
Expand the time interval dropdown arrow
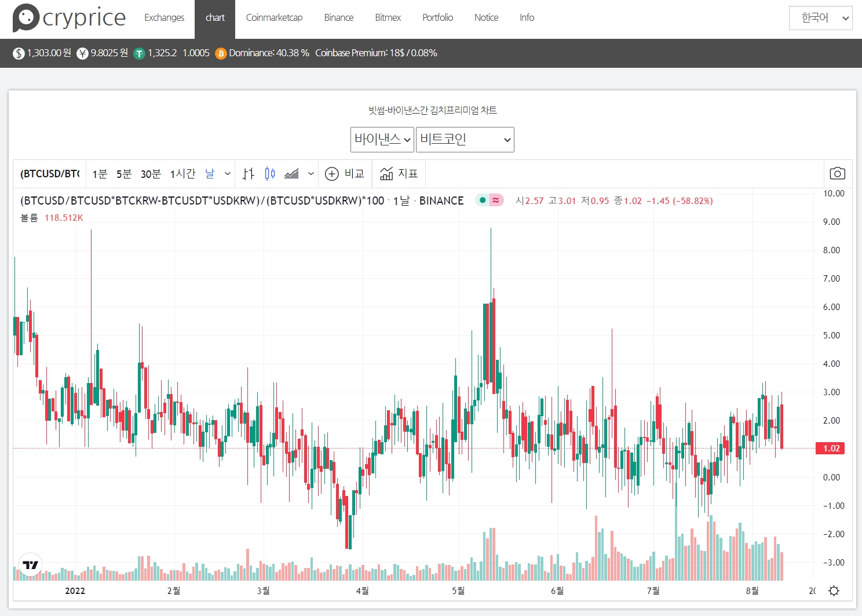tap(228, 174)
